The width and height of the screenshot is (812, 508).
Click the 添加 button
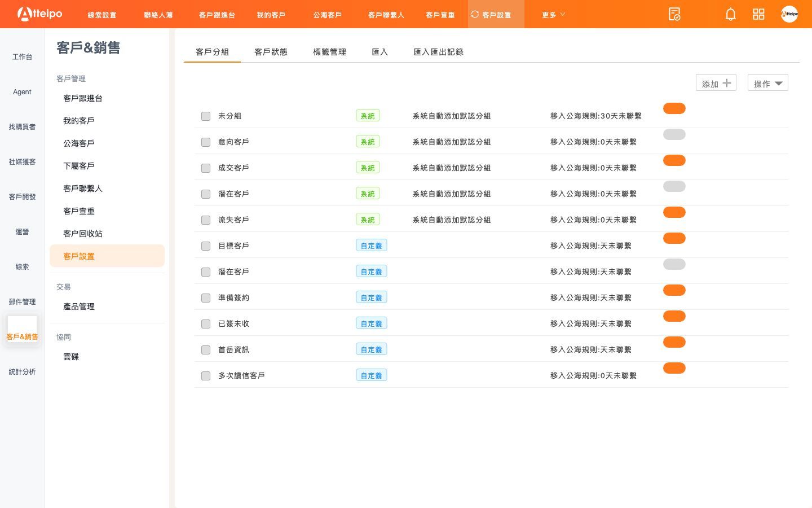click(716, 83)
